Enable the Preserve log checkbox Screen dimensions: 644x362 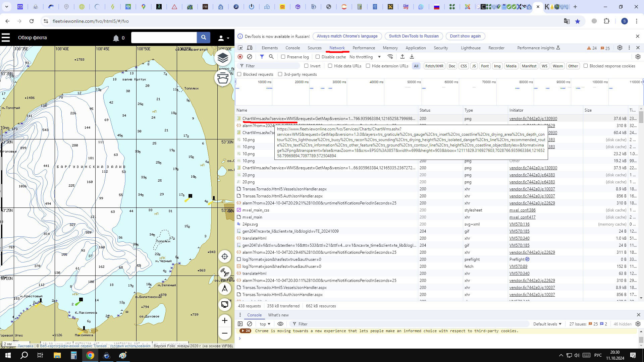point(283,57)
